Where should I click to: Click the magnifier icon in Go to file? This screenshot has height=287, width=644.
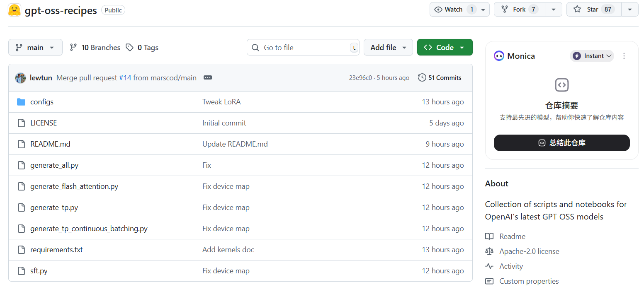point(255,48)
